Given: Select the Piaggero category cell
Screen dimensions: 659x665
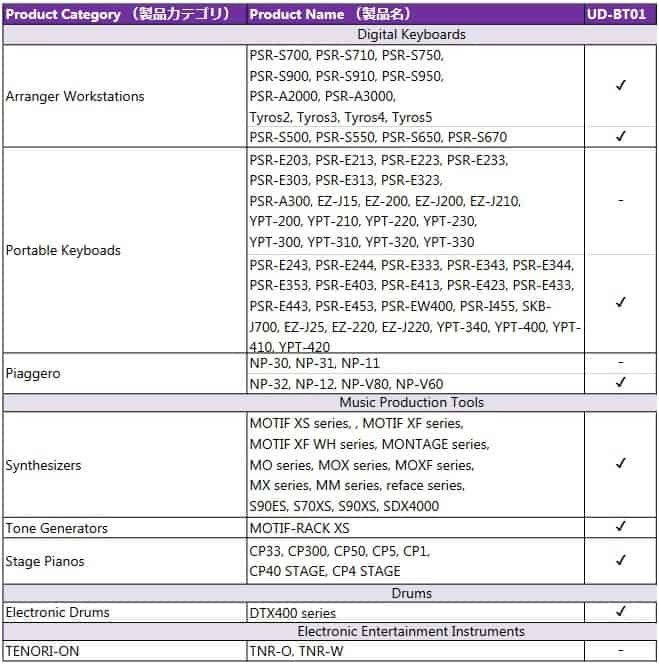Looking at the screenshot, I should (125, 373).
